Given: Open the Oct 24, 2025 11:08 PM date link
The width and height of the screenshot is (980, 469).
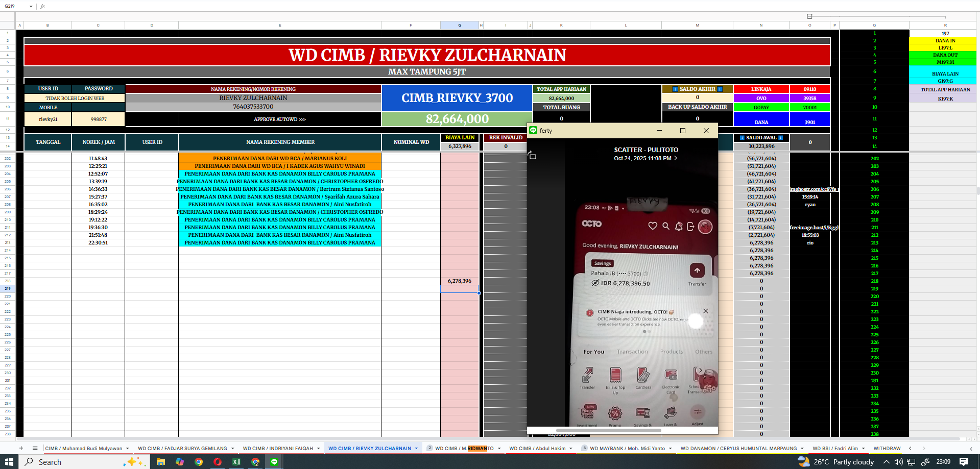Looking at the screenshot, I should [646, 158].
